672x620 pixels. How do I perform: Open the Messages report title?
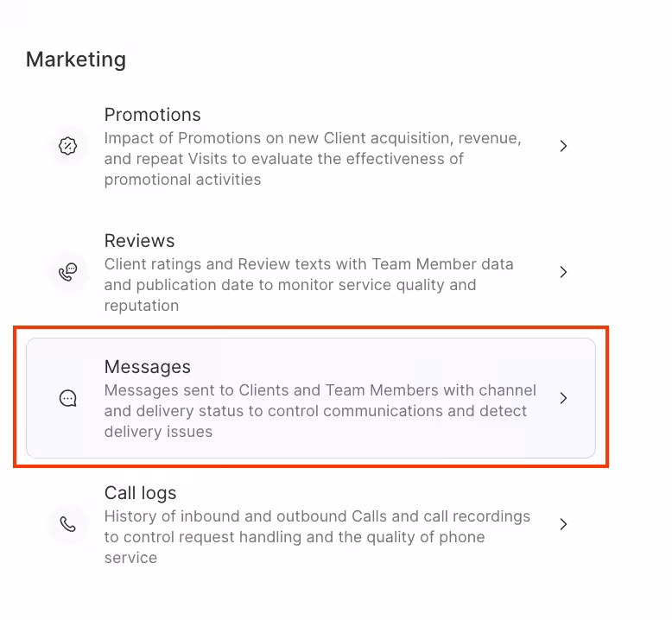(x=147, y=367)
